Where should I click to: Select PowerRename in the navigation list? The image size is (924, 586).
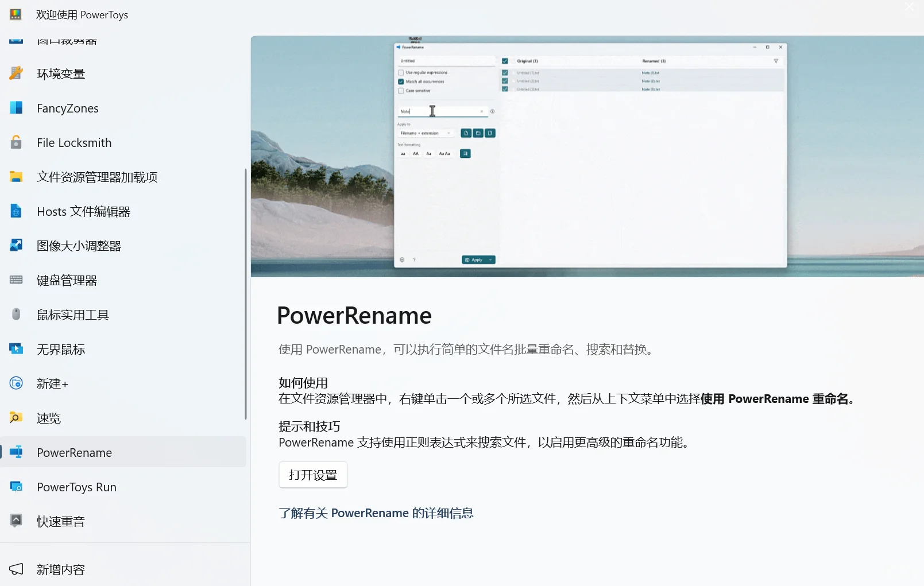point(74,452)
